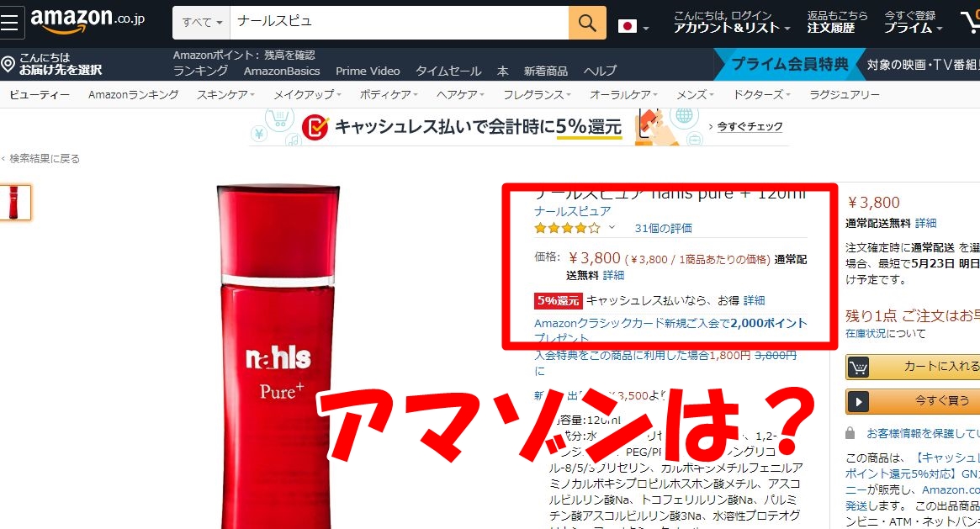Open the cart icon in header
Image resolution: width=980 pixels, height=529 pixels.
(971, 21)
